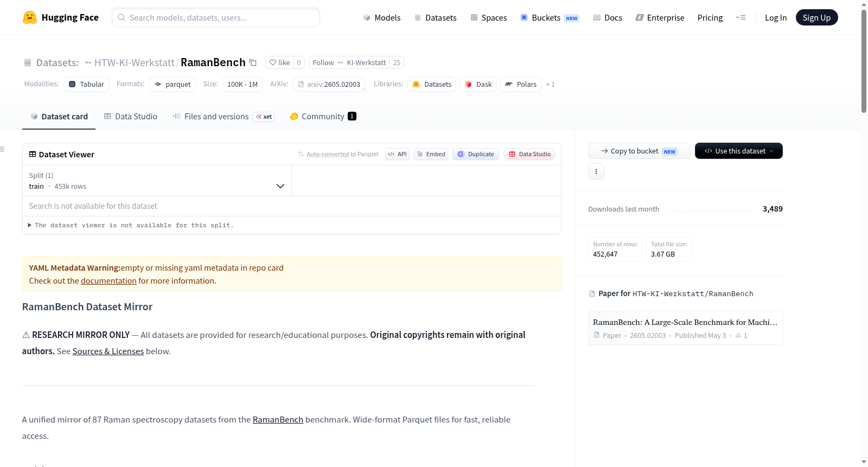
Task: Select the Datasets library tag
Action: pos(432,84)
